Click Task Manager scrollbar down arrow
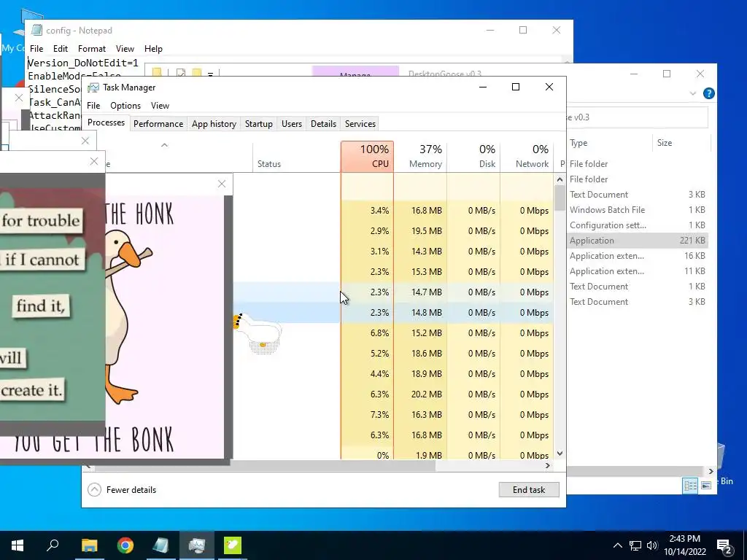The width and height of the screenshot is (747, 560). [x=560, y=454]
